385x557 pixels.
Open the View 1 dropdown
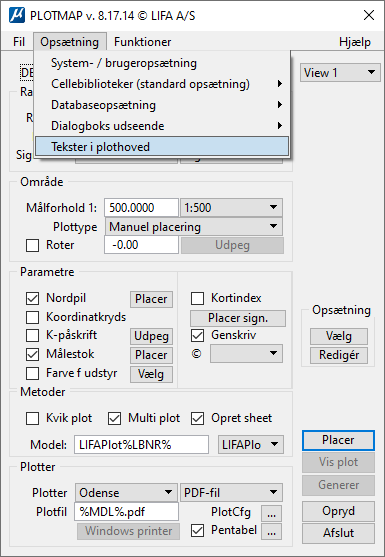pos(340,72)
